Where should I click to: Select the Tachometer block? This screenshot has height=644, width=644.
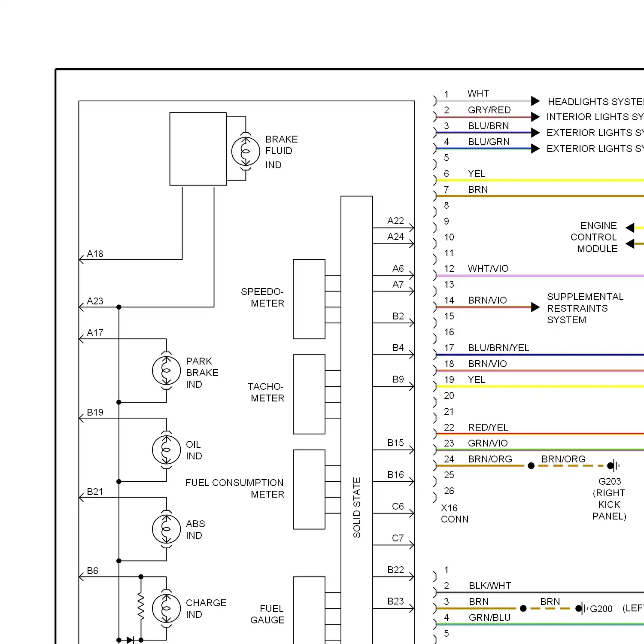click(309, 394)
